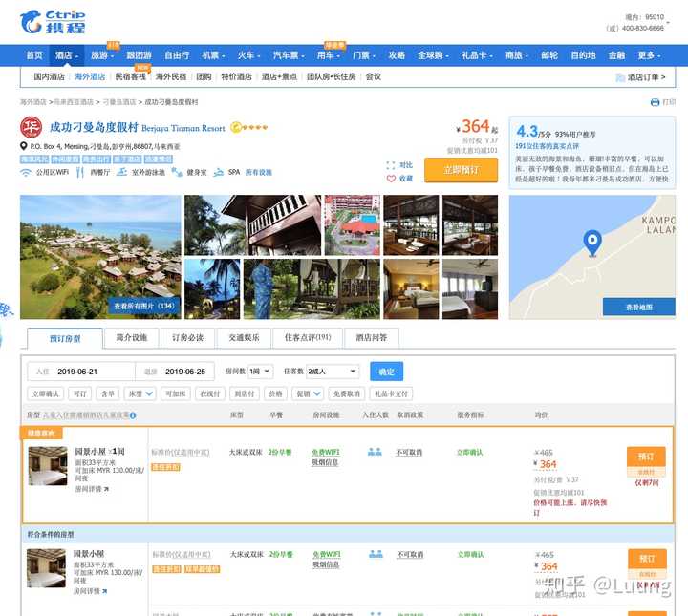Expand the 机票 nav dropdown
The height and width of the screenshot is (616, 688).
pos(213,55)
